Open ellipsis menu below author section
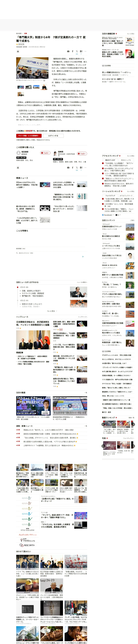Viewport: 138px width, 644px height. (85, 168)
